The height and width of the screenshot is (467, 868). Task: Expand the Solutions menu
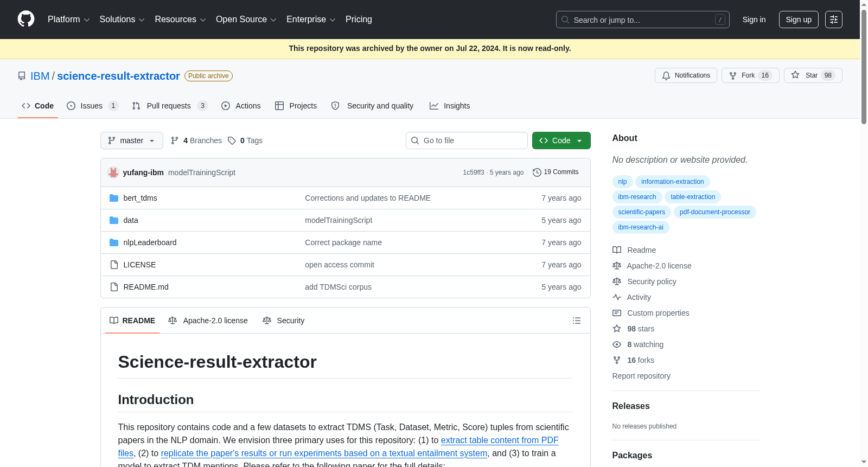pos(122,20)
